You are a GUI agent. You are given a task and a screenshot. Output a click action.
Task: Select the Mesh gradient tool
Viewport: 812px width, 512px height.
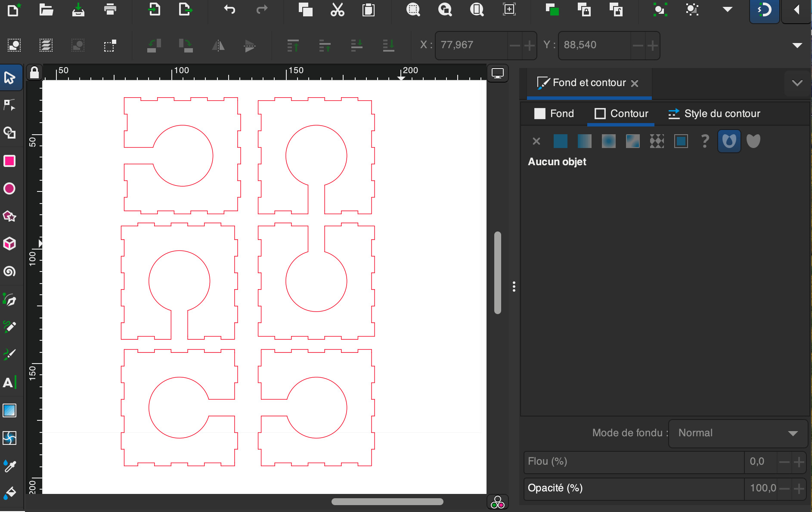pyautogui.click(x=9, y=438)
